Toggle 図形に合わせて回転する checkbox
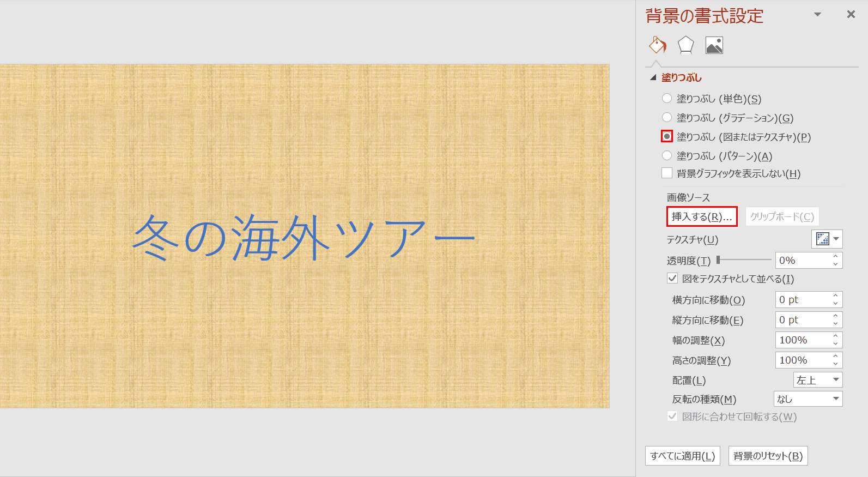This screenshot has height=477, width=868. point(672,416)
